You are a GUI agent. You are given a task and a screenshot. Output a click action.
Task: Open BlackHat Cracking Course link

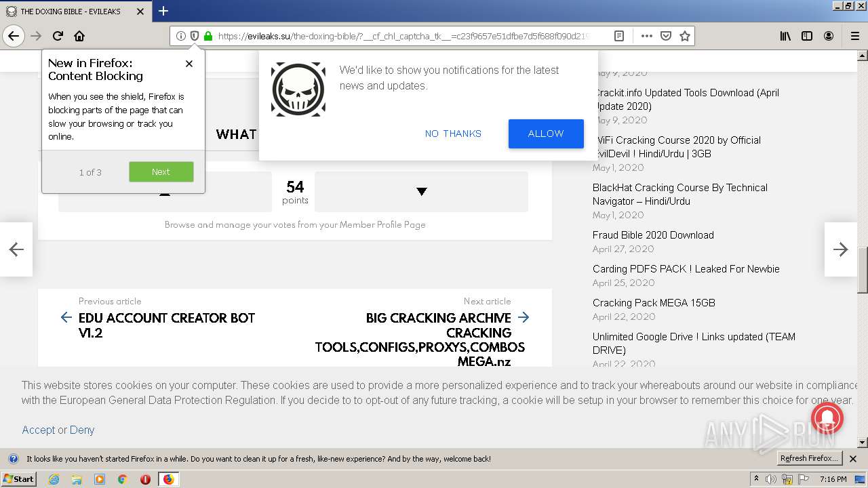tap(680, 195)
